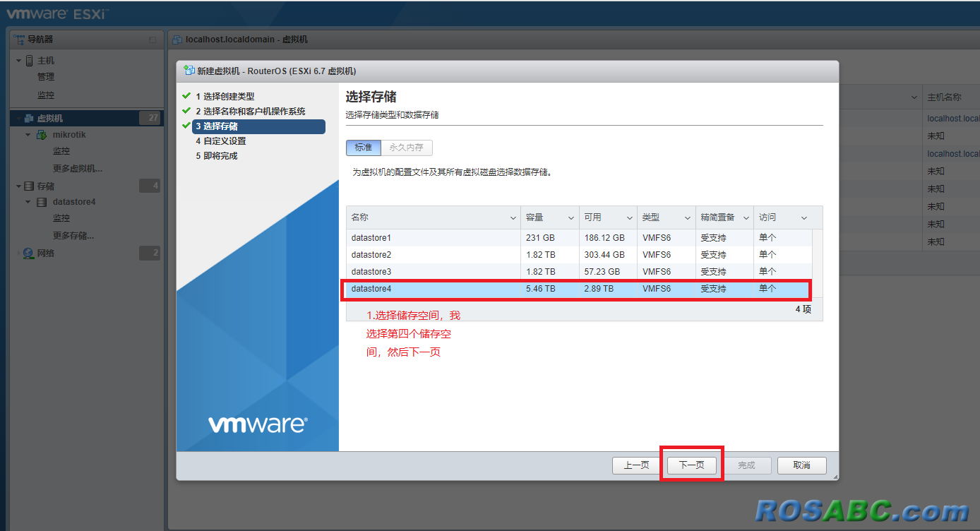Collapse the Storage tree node

coord(19,186)
